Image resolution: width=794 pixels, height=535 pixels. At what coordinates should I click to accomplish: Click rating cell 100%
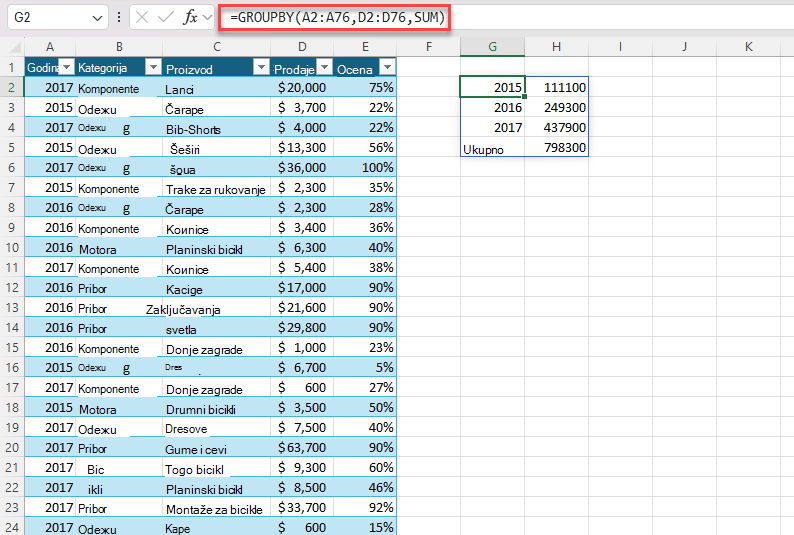[365, 168]
